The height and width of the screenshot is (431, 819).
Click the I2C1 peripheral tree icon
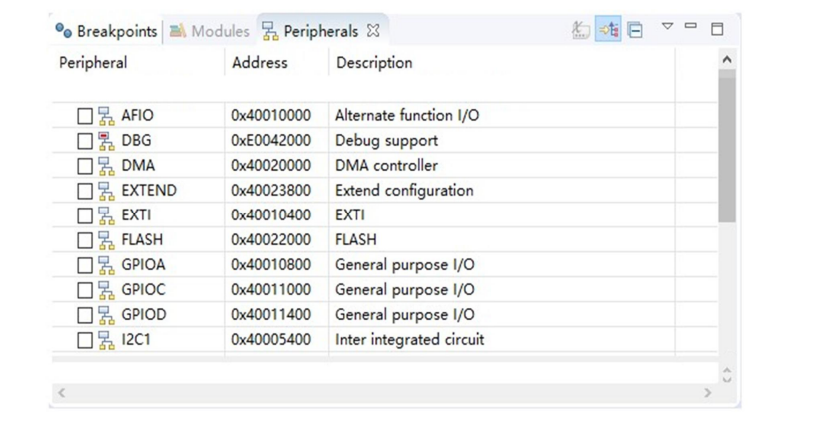107,341
